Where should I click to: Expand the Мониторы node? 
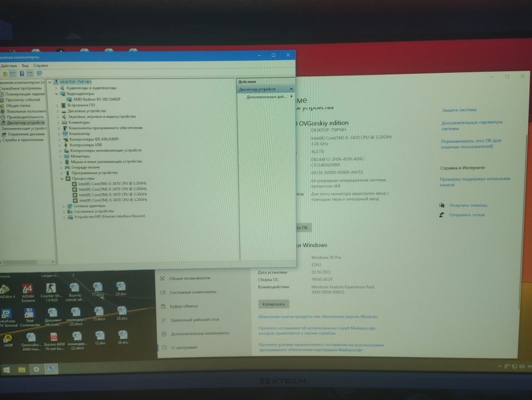click(61, 156)
